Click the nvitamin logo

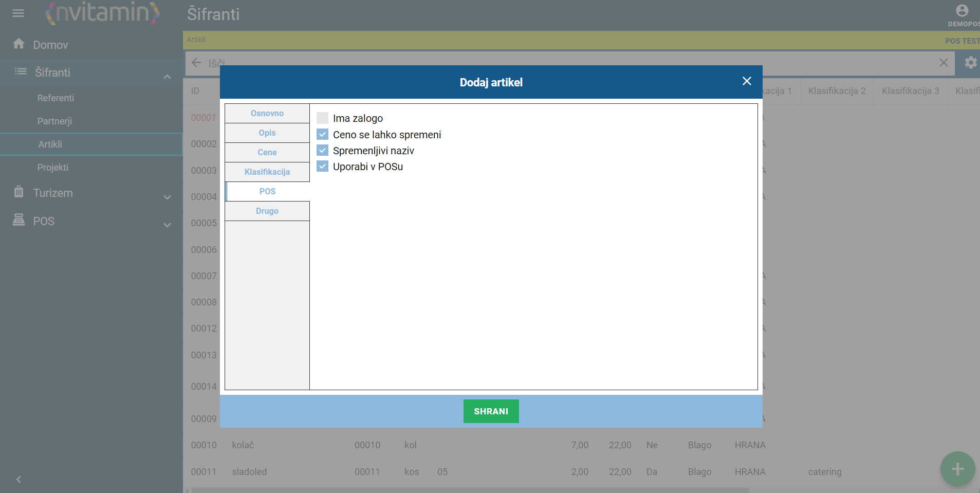[x=103, y=13]
